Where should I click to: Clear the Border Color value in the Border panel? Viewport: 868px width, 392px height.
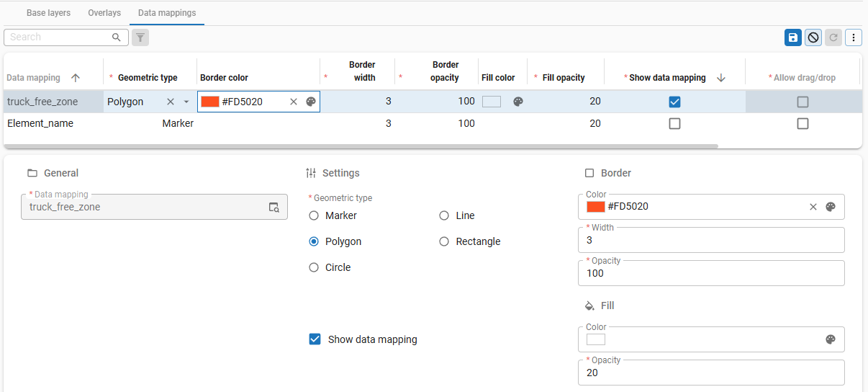coord(813,207)
